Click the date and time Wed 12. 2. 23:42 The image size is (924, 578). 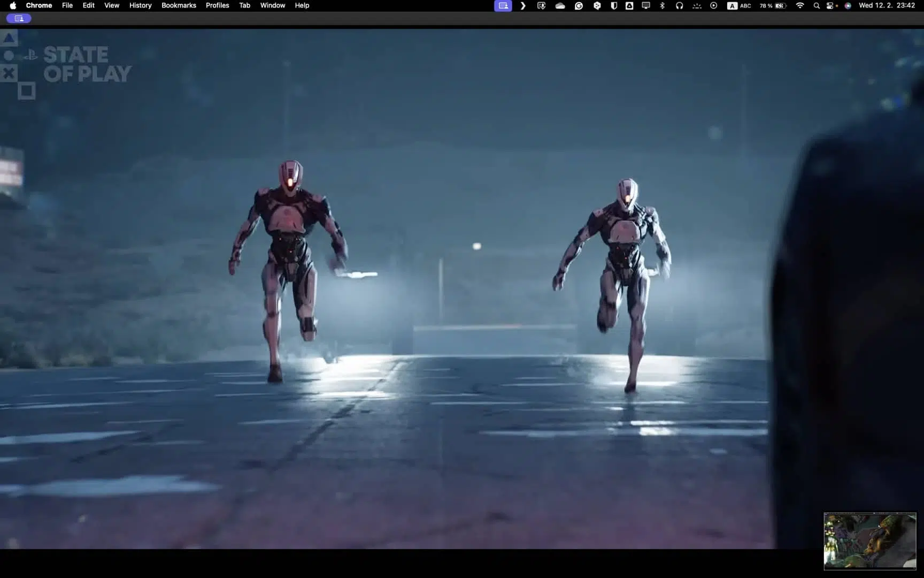coord(887,5)
